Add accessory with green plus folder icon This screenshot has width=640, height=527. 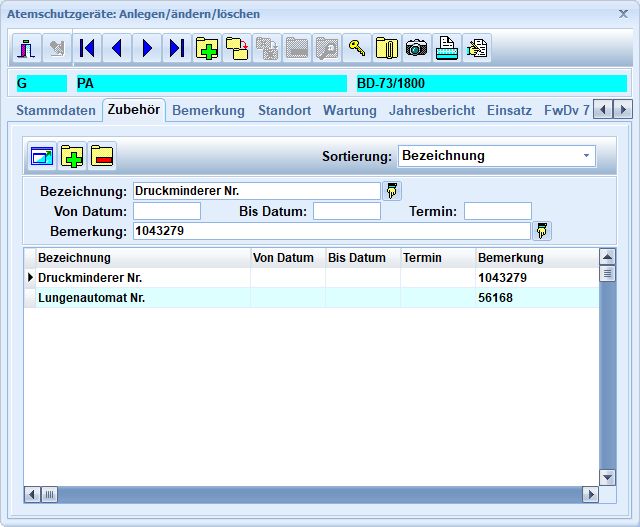pos(72,156)
